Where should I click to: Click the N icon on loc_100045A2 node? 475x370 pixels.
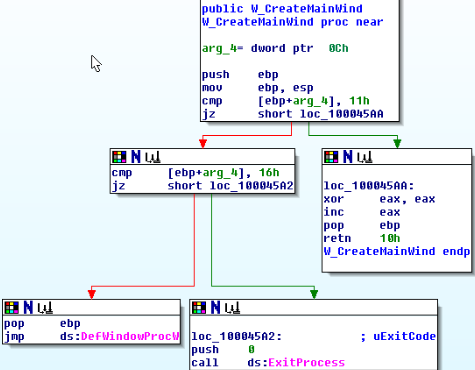[x=216, y=308]
